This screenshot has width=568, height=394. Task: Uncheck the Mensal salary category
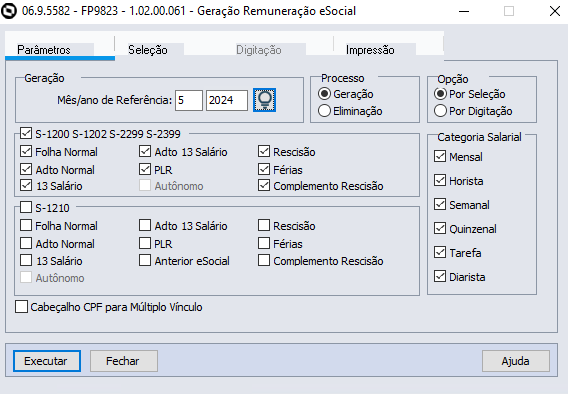coord(440,156)
